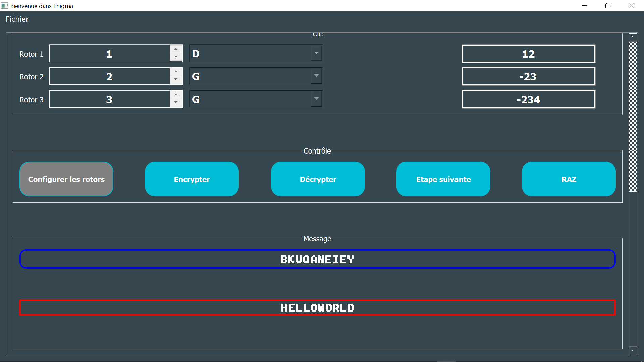
Task: Increase Rotor 2 value with up arrow
Action: 176,71
